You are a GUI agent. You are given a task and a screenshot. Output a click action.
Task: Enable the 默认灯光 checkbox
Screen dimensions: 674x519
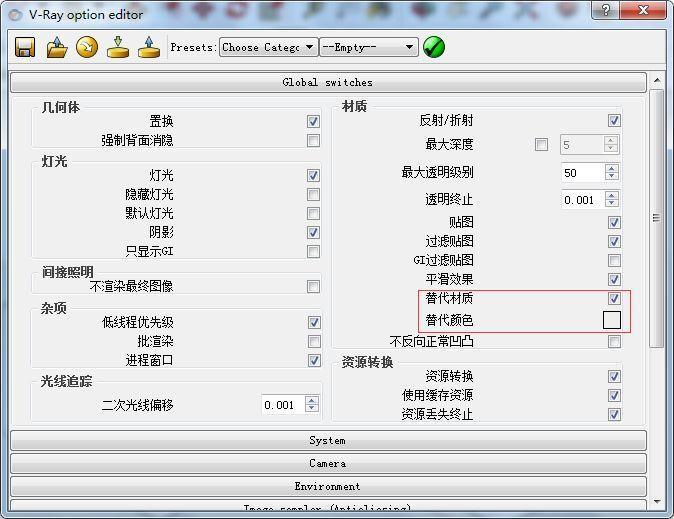(313, 213)
